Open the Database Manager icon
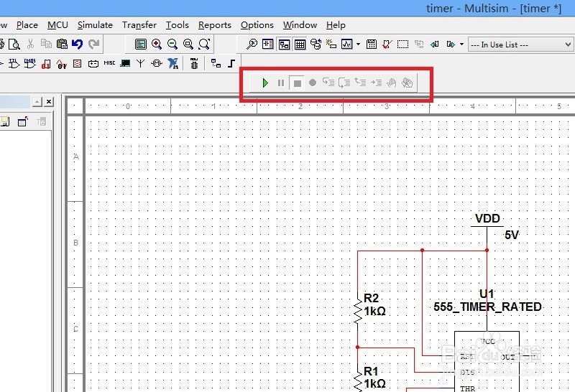The image size is (575, 392). [x=316, y=45]
